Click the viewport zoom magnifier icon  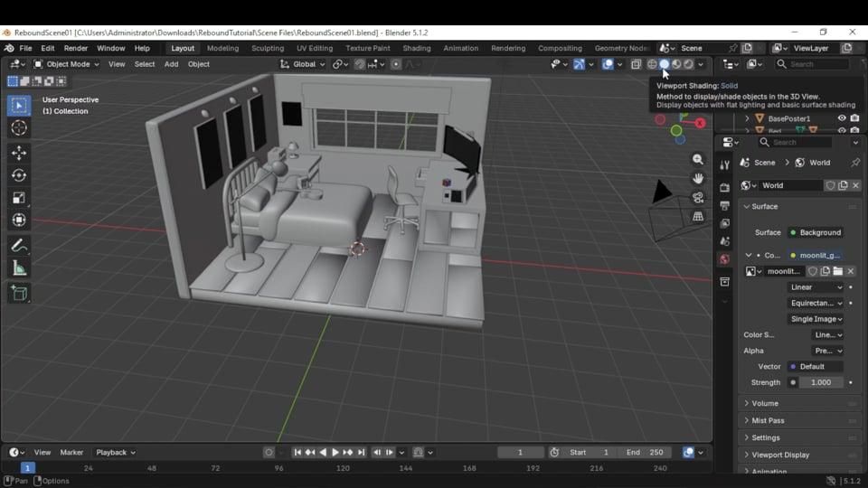(x=698, y=159)
